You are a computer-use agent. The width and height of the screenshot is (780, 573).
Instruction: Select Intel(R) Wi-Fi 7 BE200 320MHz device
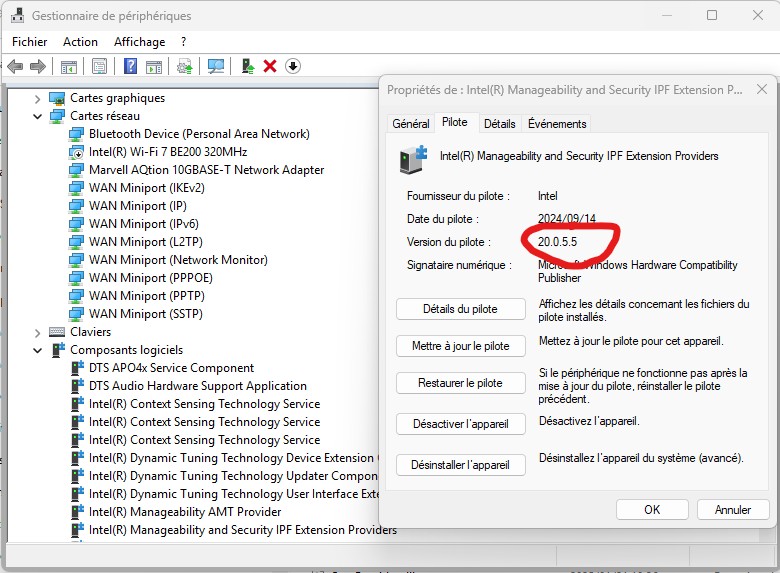(167, 152)
